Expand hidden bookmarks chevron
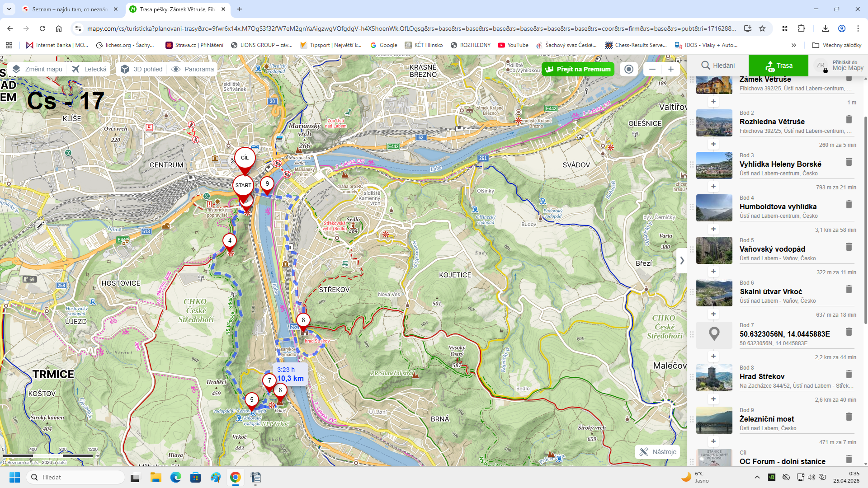 (793, 45)
